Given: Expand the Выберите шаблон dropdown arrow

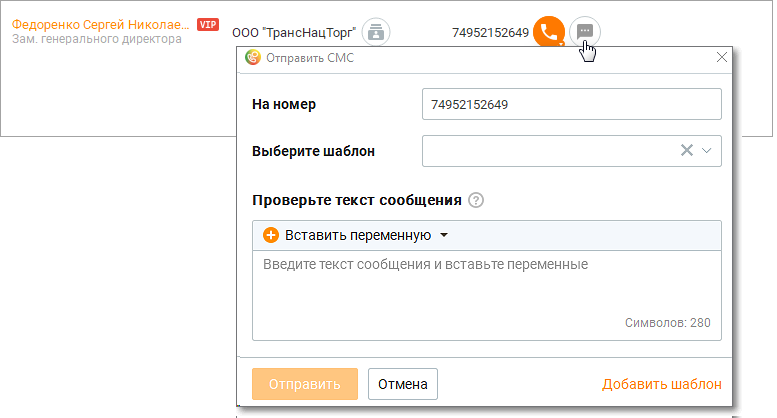Looking at the screenshot, I should click(707, 151).
